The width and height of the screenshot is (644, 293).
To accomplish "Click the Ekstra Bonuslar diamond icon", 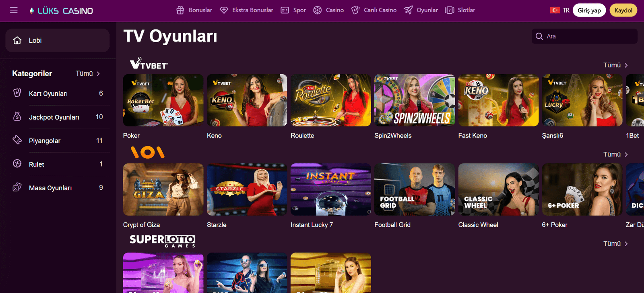I will [x=224, y=10].
